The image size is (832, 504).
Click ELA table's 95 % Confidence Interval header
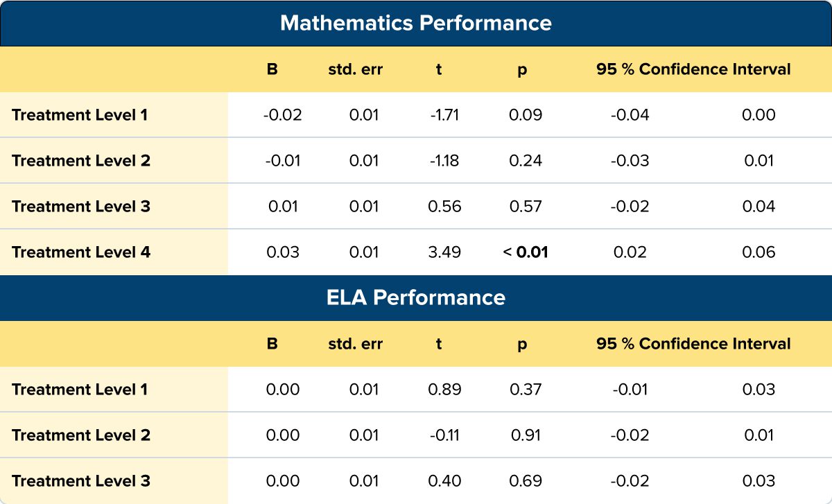pos(693,344)
